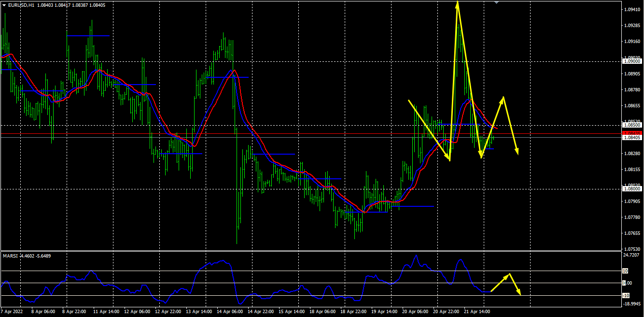Click the yellow arrow tip in MARSI panel
The image size is (644, 317).
(x=520, y=294)
